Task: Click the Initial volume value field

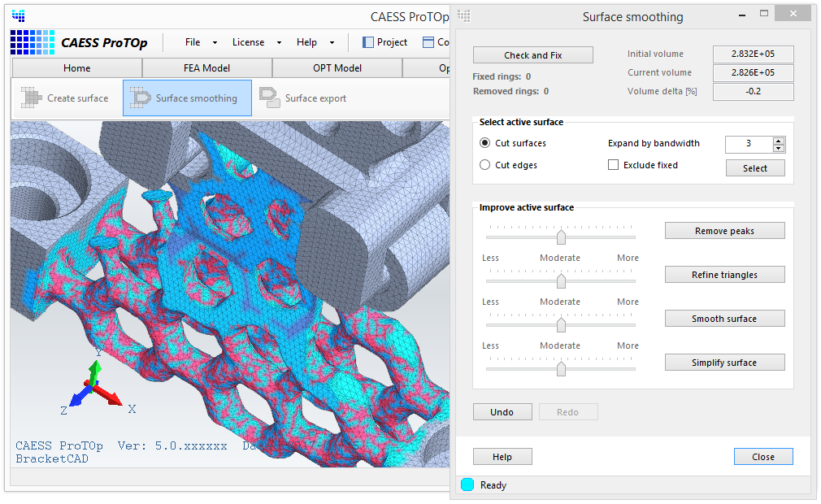Action: pyautogui.click(x=753, y=54)
